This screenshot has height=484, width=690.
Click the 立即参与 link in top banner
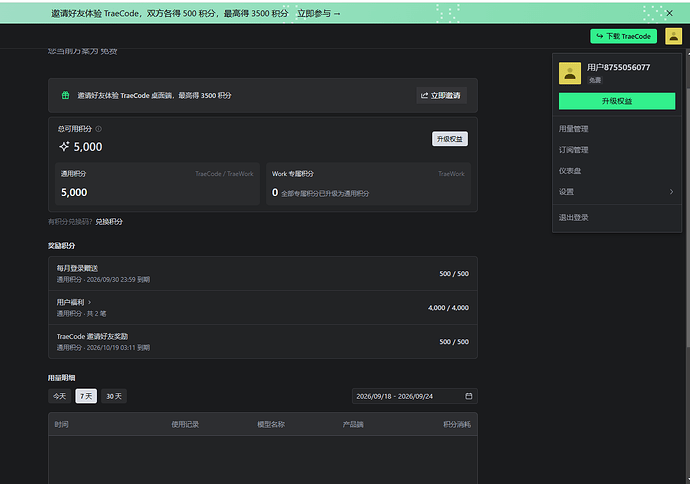coord(319,13)
